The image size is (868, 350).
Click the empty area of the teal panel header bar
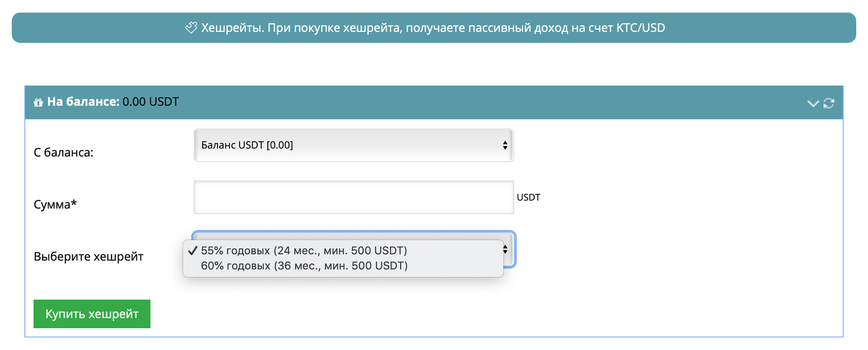[477, 103]
